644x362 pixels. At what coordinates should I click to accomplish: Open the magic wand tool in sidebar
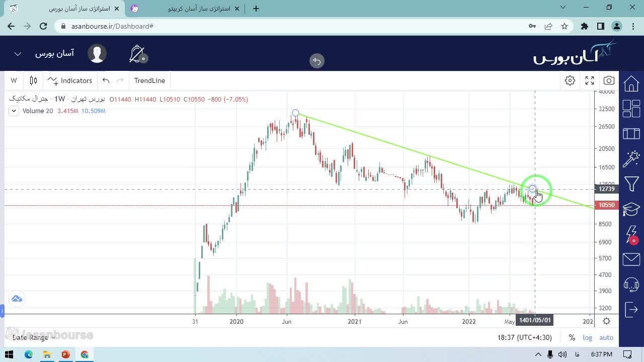click(x=631, y=158)
